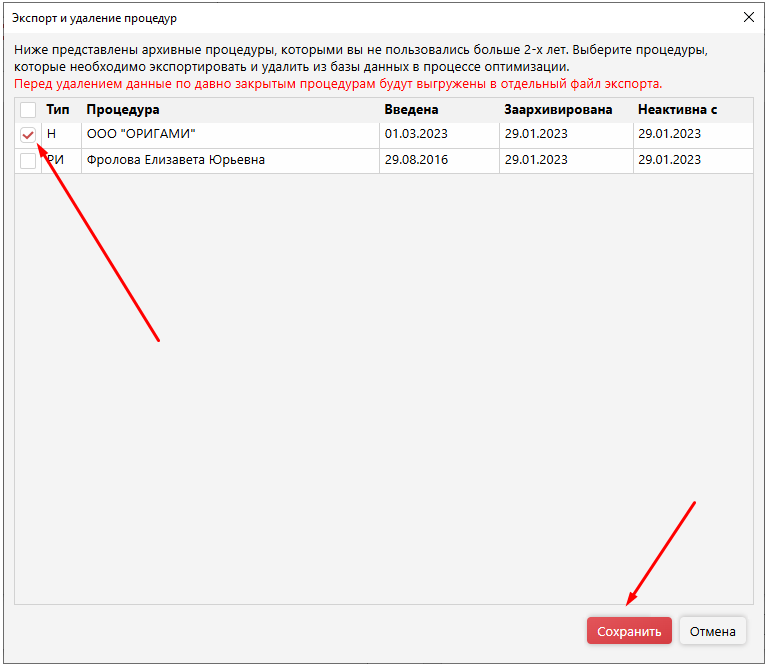Click the Заархивирована column header
The width and height of the screenshot is (767, 666).
558,110
